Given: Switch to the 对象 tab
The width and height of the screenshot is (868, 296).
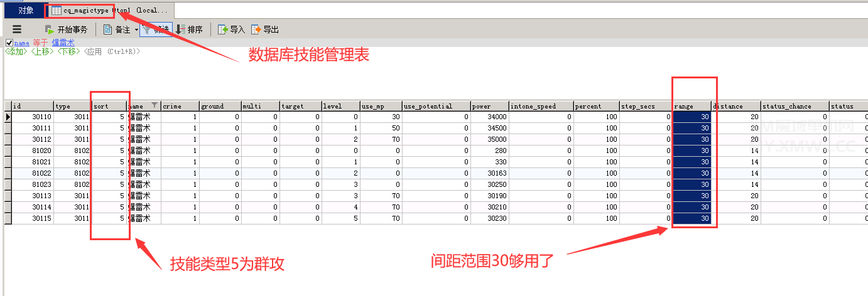Looking at the screenshot, I should [x=26, y=11].
